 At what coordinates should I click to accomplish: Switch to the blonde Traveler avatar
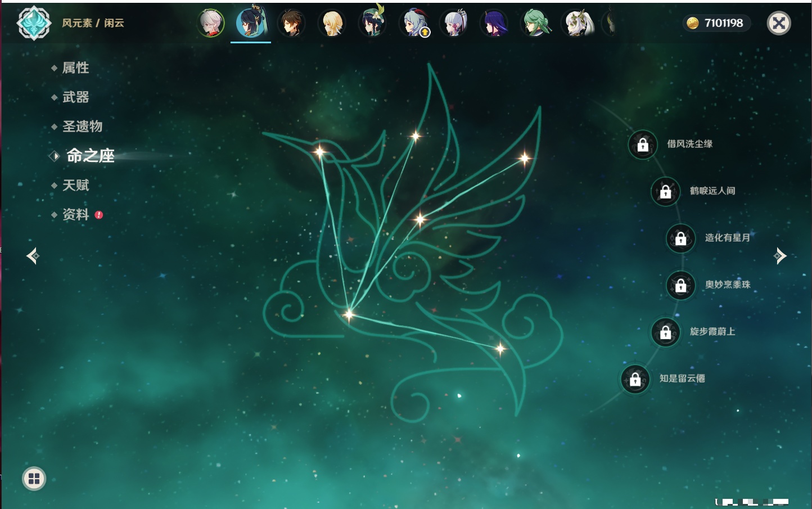tap(332, 23)
